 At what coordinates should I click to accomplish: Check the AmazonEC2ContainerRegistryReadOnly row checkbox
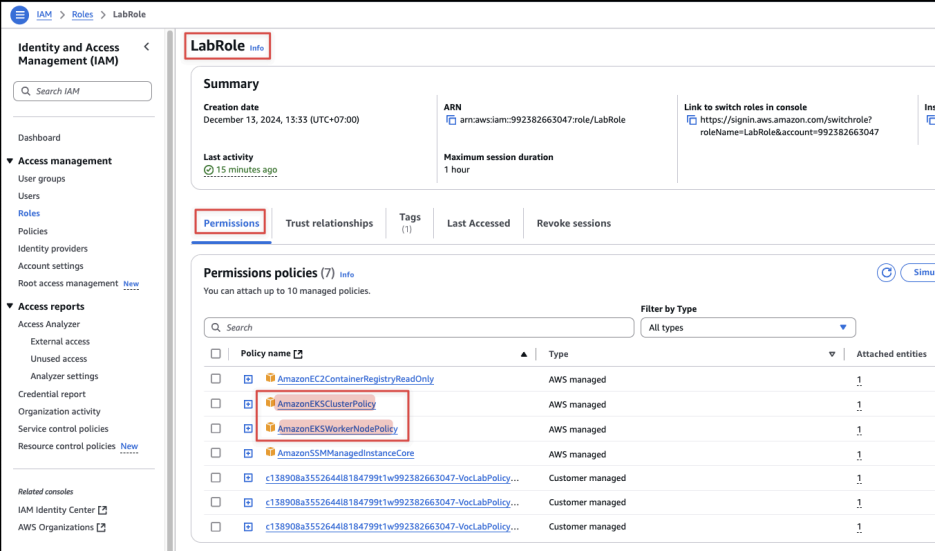216,379
